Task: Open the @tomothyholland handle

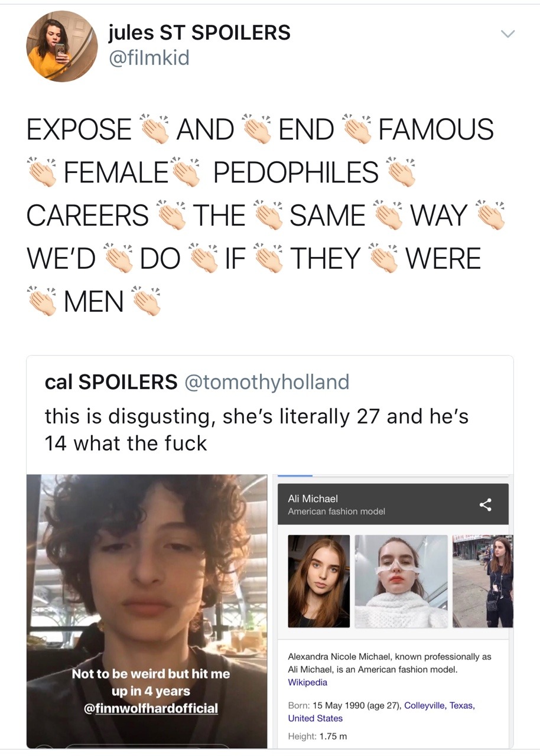Action: pos(267,382)
